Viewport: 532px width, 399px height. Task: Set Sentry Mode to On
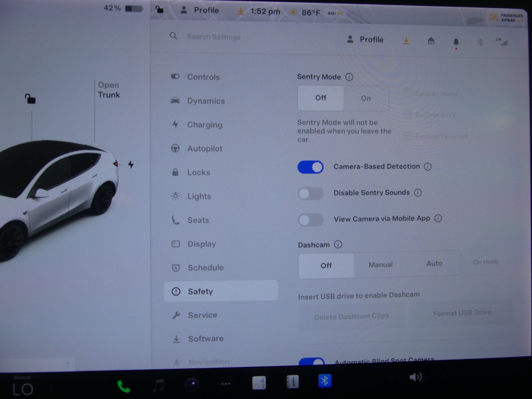coord(366,98)
